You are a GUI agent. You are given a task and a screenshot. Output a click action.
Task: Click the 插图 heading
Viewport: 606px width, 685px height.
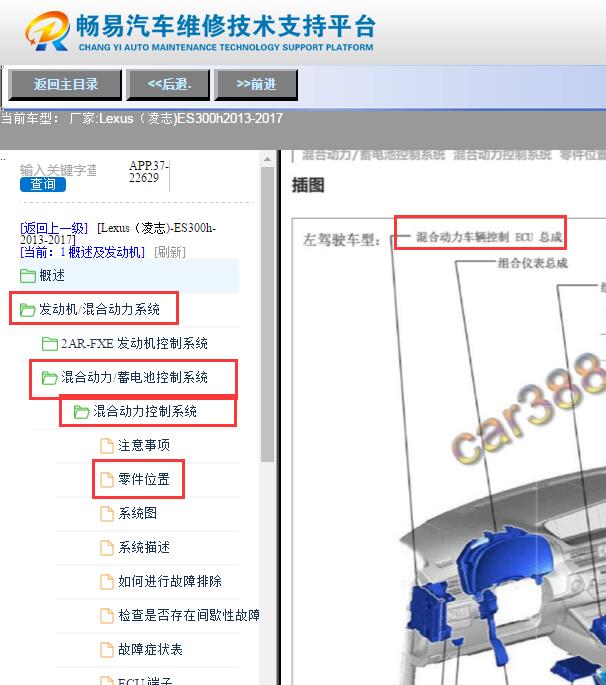tap(308, 185)
